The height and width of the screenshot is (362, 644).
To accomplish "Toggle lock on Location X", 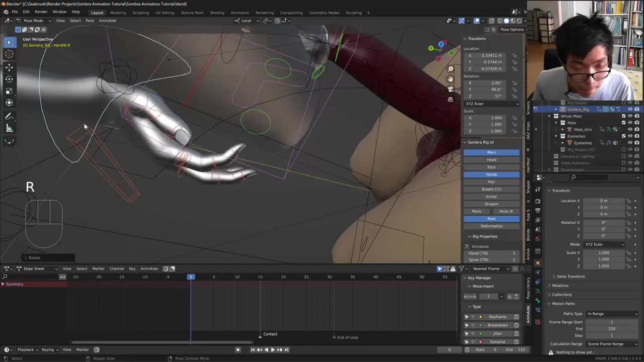I will pos(515,56).
